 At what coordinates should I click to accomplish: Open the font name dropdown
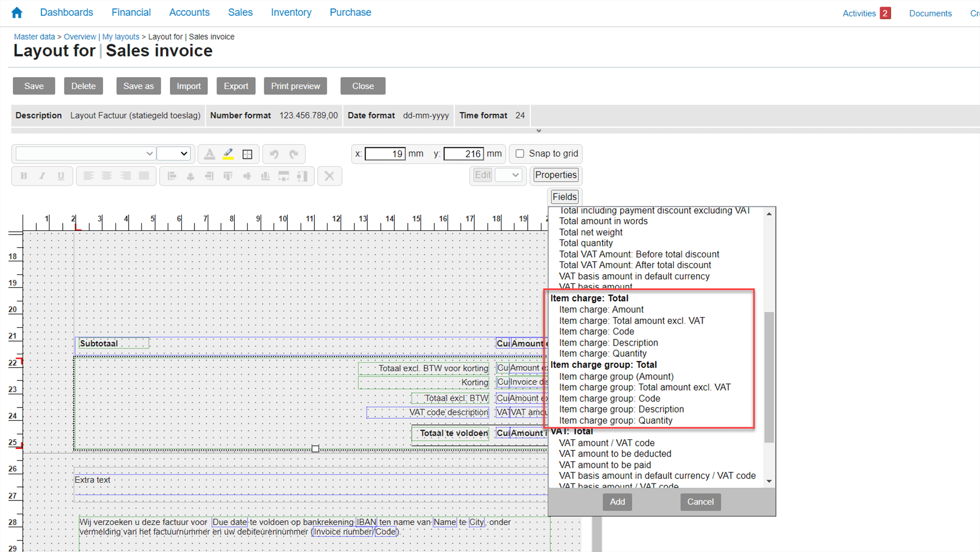coord(85,154)
